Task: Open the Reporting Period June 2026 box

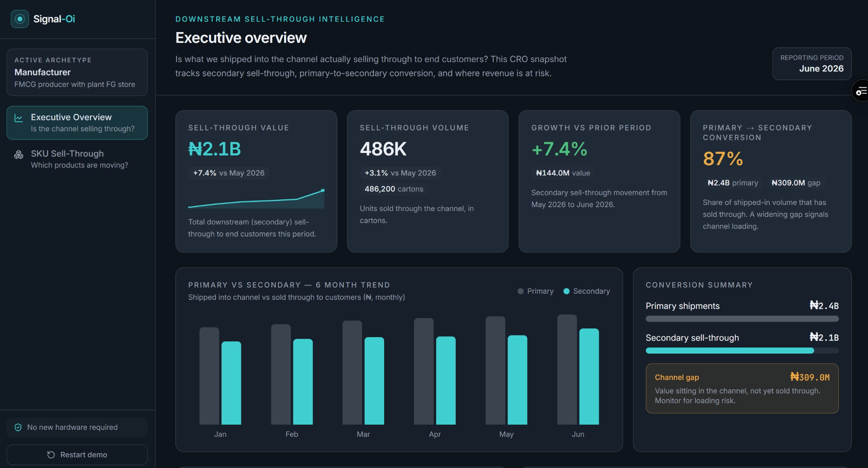Action: pyautogui.click(x=812, y=64)
